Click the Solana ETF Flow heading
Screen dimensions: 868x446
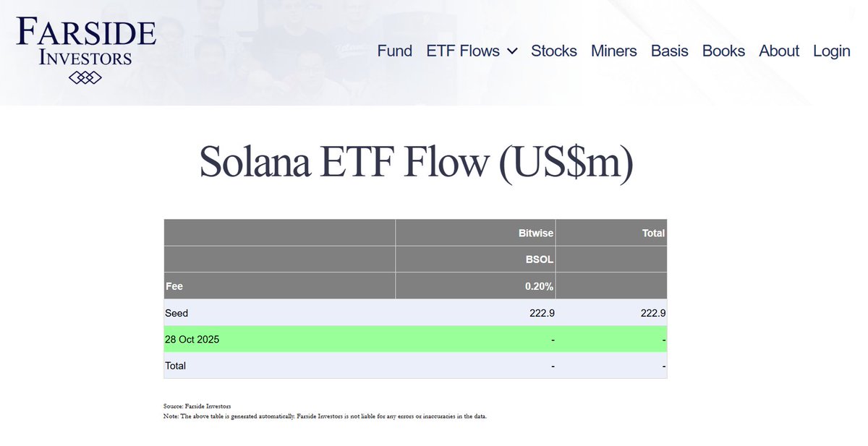pyautogui.click(x=416, y=161)
